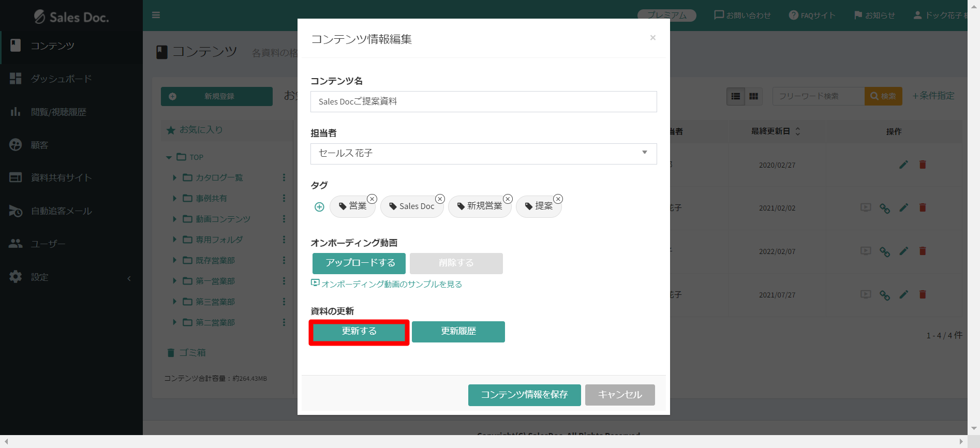Expand the 第三営業部 folder
The height and width of the screenshot is (448, 980).
coord(174,302)
